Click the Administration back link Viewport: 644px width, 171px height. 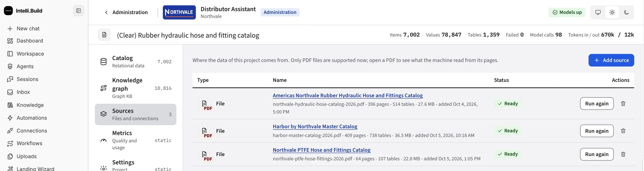(x=126, y=12)
